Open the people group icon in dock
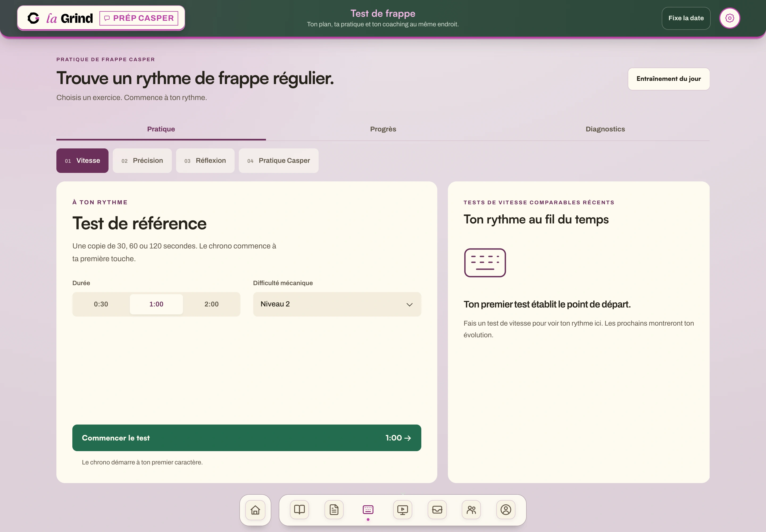This screenshot has height=532, width=766. 471,510
